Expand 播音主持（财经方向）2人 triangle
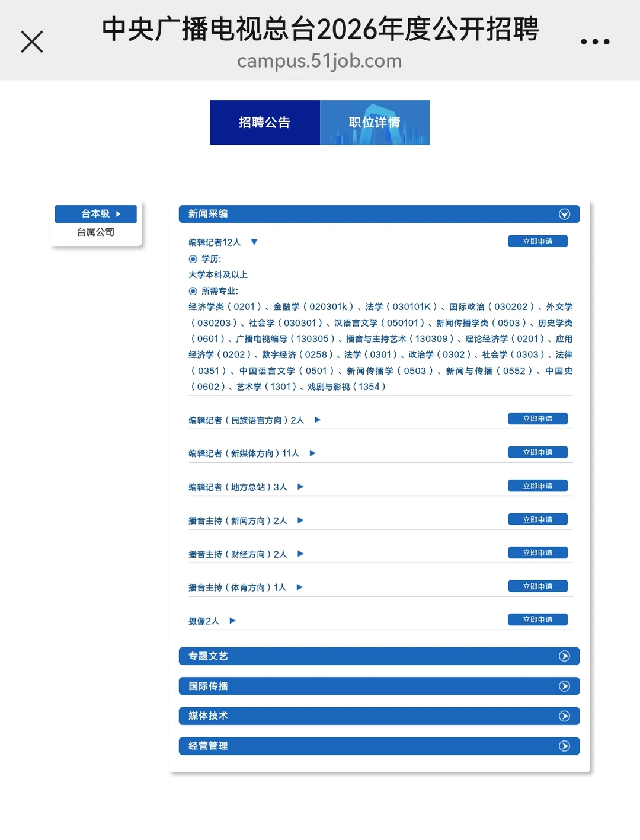The image size is (640, 840). pos(300,554)
